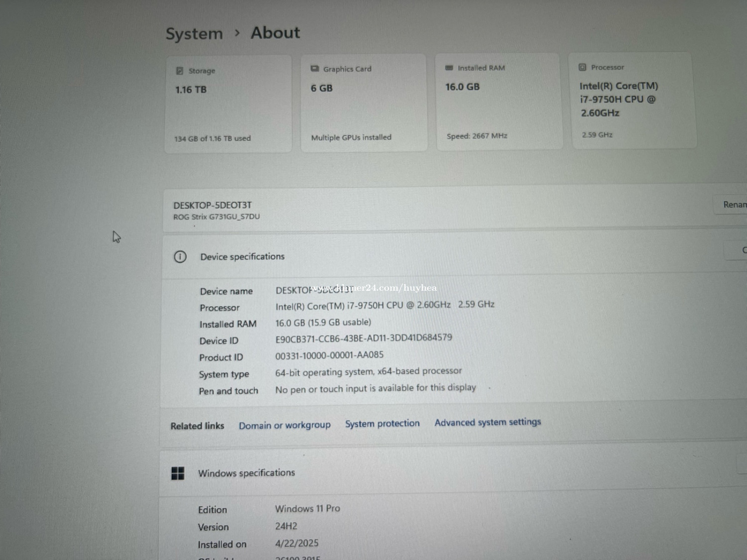Click the Edition label

pyautogui.click(x=213, y=510)
